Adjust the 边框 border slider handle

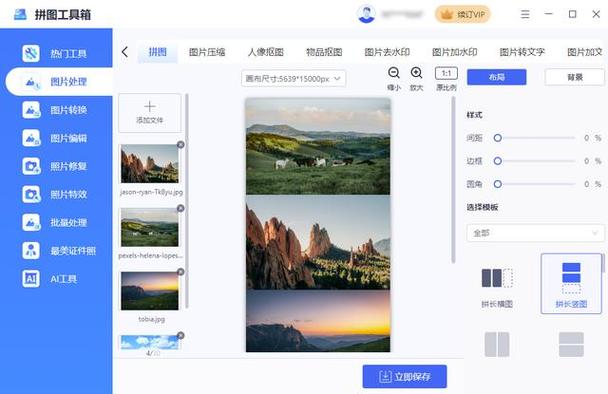(x=498, y=161)
